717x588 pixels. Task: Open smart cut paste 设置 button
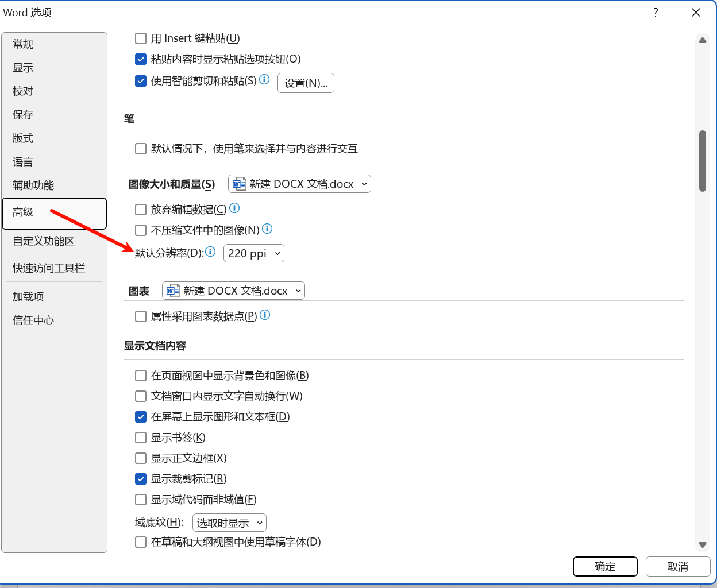(306, 83)
